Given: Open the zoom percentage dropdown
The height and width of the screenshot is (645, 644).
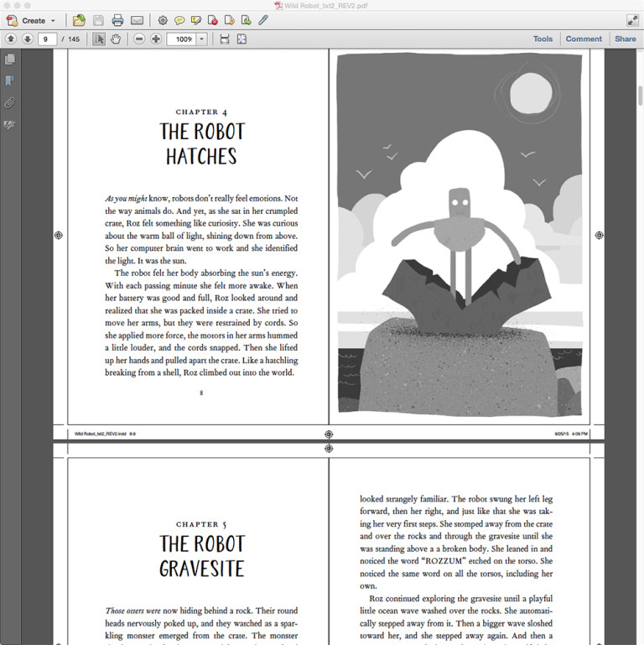Looking at the screenshot, I should pyautogui.click(x=201, y=39).
